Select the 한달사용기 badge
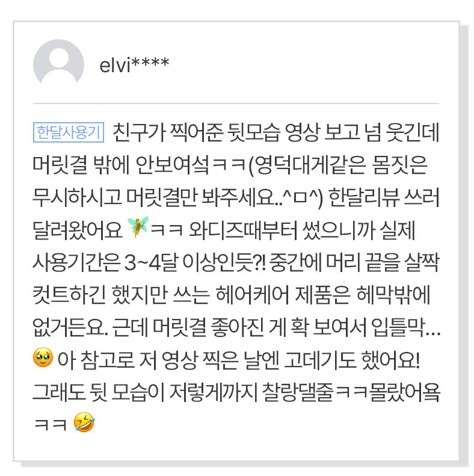The height and width of the screenshot is (476, 474). [70, 132]
